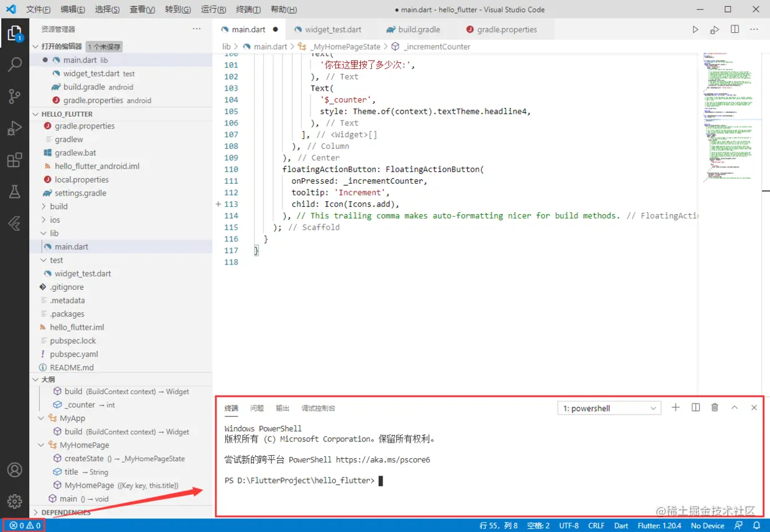
Task: Kill the terminal with trash icon
Action: click(x=715, y=408)
